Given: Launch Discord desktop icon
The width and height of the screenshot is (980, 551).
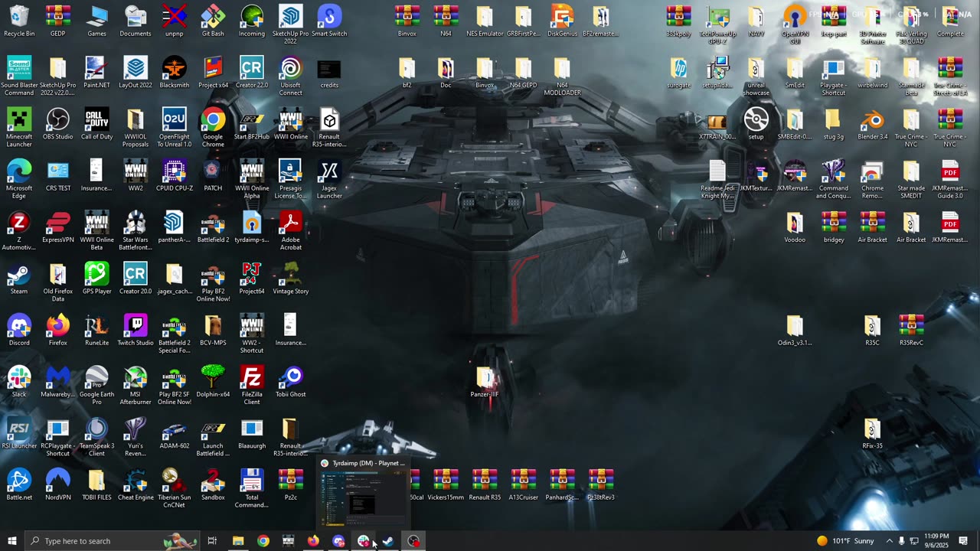Looking at the screenshot, I should click(19, 329).
